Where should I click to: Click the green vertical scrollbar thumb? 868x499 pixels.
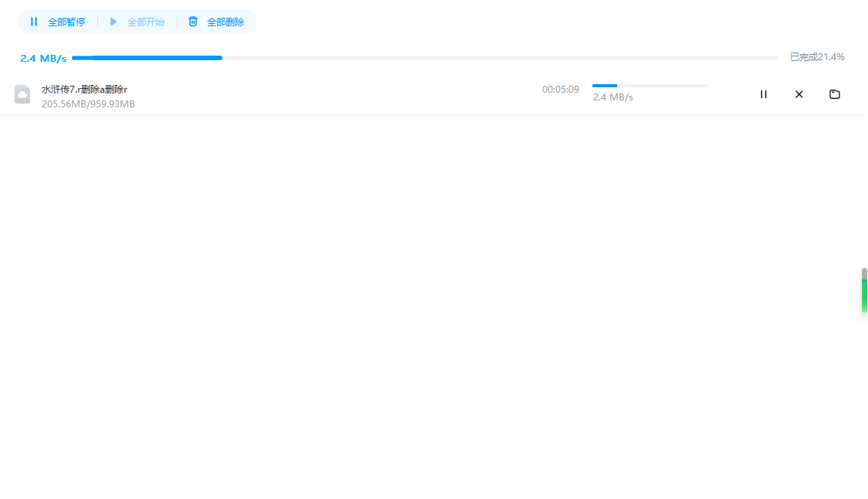coord(864,290)
